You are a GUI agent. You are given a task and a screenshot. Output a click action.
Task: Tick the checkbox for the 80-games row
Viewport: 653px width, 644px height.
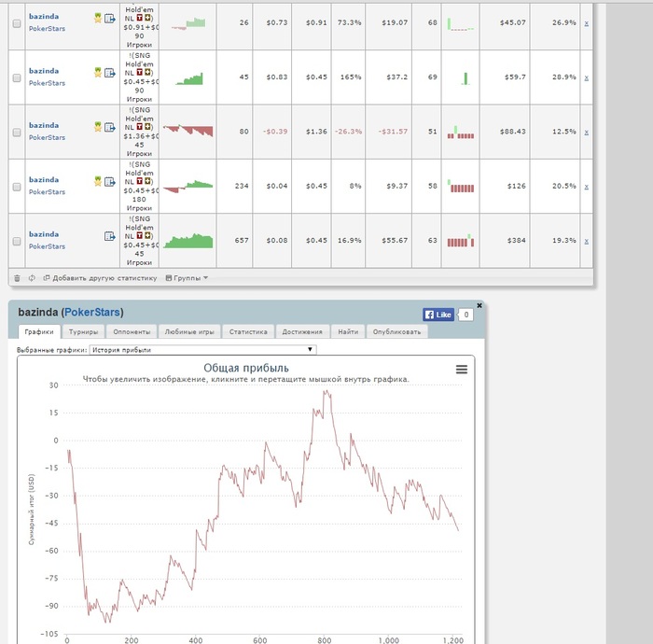tap(17, 132)
